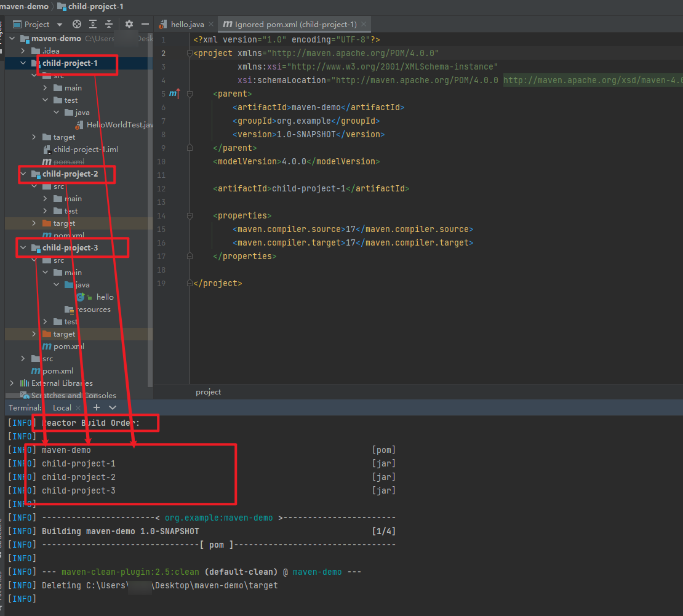This screenshot has width=683, height=616.
Task: Open Project panel settings gear
Action: coord(129,25)
